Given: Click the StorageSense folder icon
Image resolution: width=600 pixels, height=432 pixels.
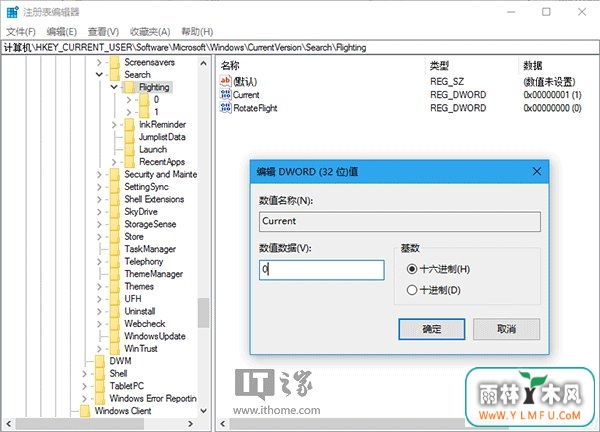Looking at the screenshot, I should click(115, 224).
